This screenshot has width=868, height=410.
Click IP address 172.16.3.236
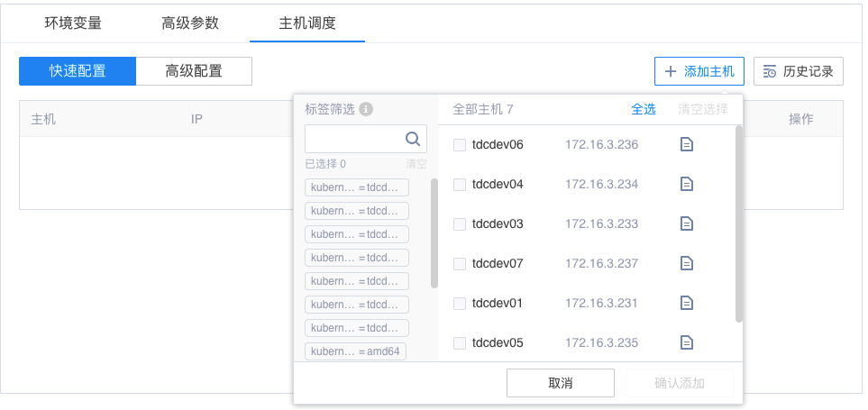click(602, 145)
